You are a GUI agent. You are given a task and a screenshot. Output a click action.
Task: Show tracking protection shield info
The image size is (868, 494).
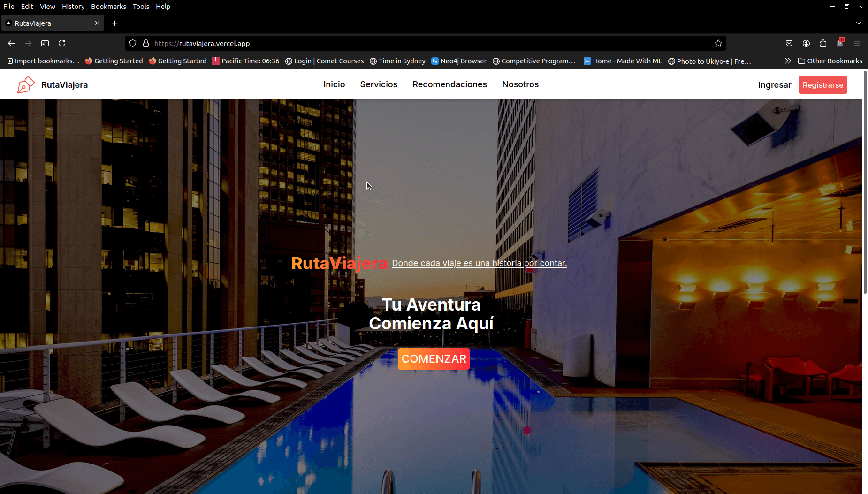tap(133, 43)
